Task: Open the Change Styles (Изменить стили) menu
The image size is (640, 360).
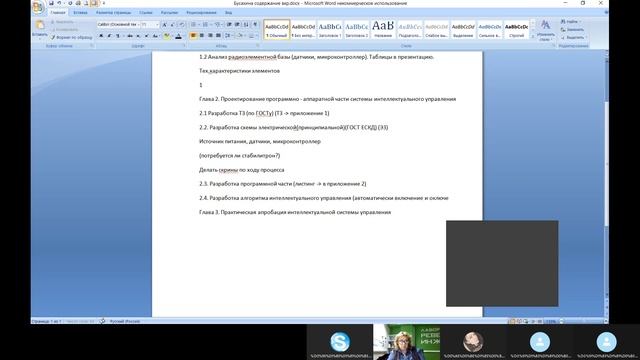Action: tap(546, 31)
